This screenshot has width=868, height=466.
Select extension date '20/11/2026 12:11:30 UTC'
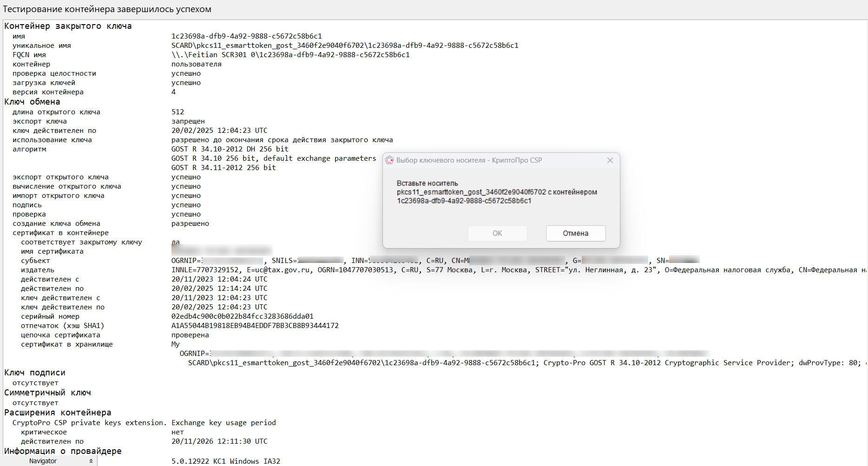(x=219, y=441)
